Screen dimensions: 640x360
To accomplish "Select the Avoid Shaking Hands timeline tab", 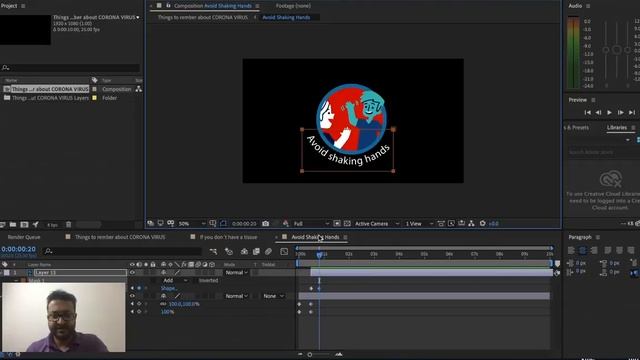I will pyautogui.click(x=315, y=237).
